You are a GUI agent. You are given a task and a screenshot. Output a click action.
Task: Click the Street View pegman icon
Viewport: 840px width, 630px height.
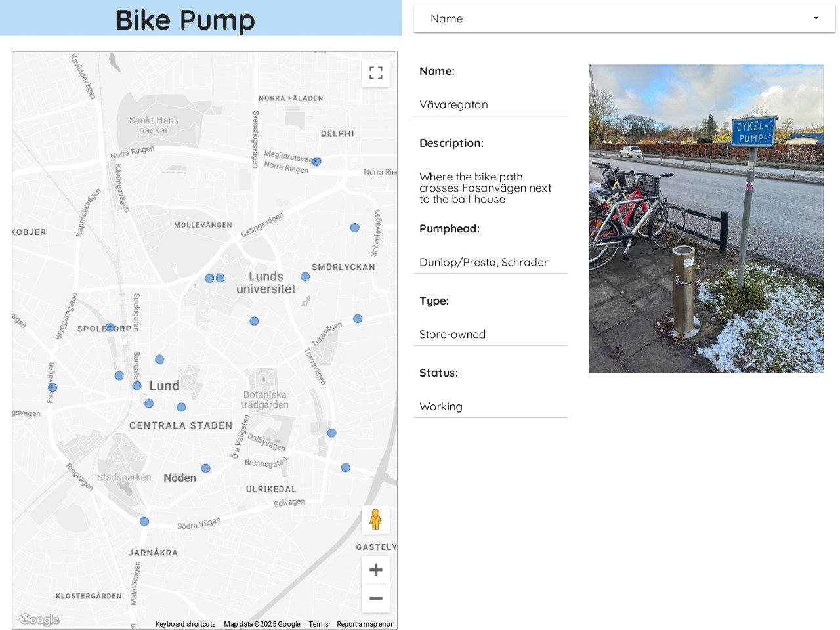point(375,520)
